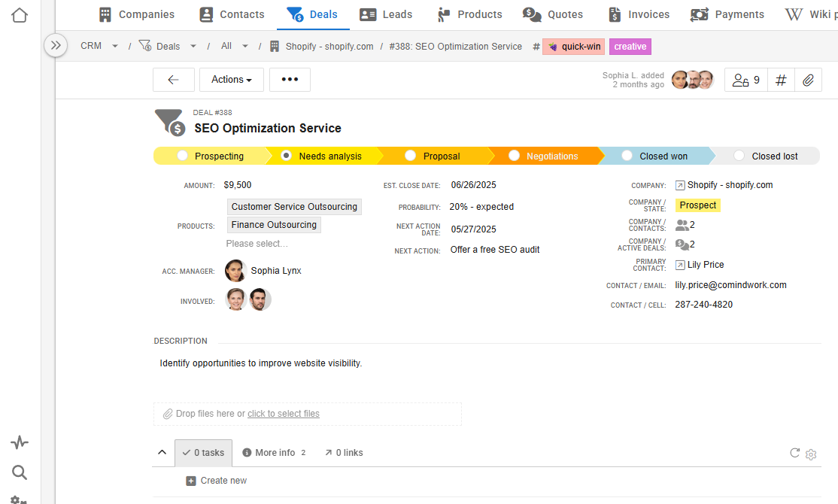
Task: Open the permissions icon showing 9 users
Action: (745, 80)
